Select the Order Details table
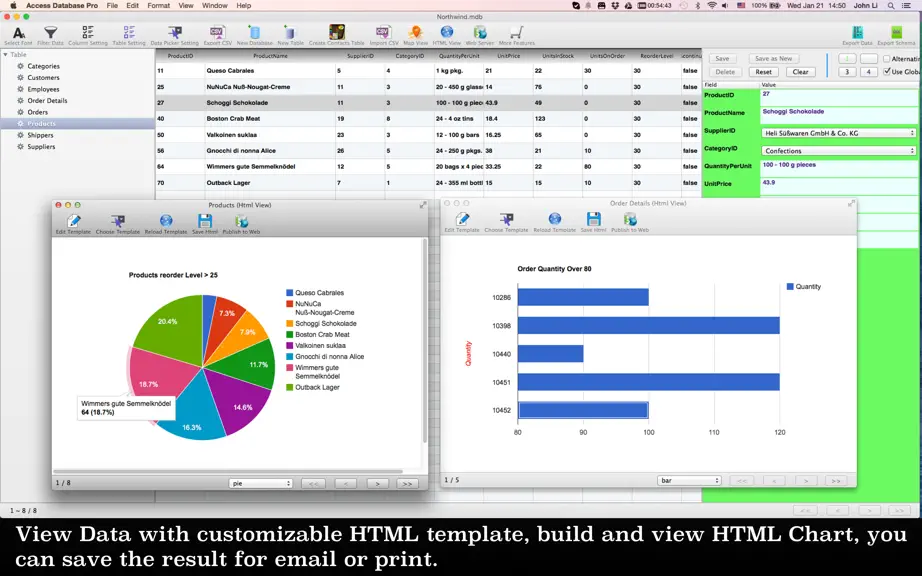This screenshot has width=922, height=576. [x=47, y=101]
